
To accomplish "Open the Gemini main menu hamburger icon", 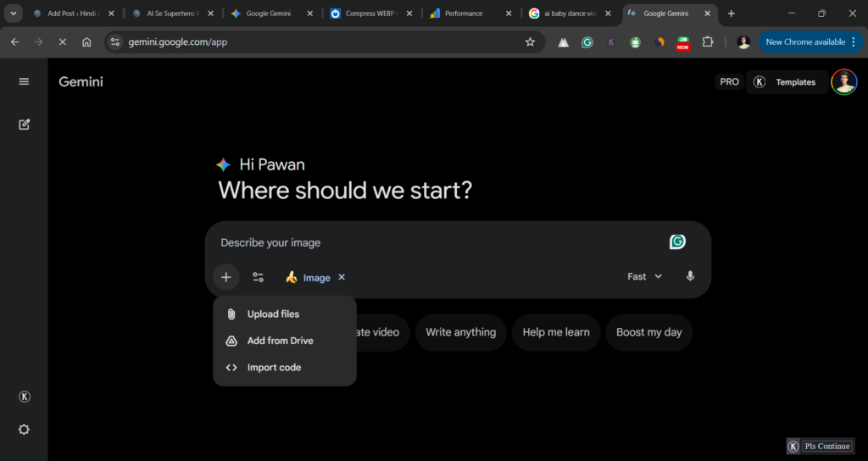I will [24, 81].
